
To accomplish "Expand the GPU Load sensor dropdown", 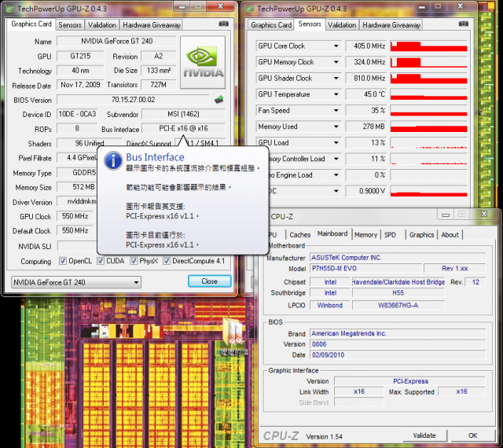I will (x=336, y=142).
